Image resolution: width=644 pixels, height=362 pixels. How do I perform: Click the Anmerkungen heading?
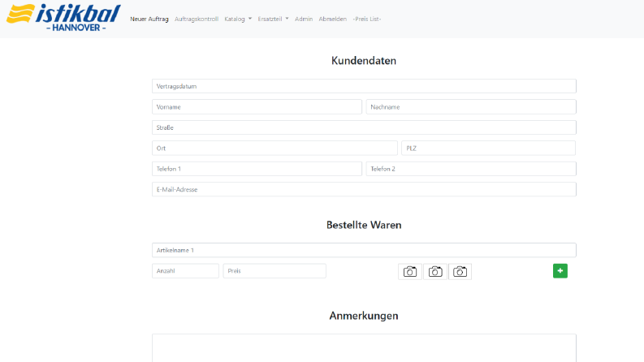point(364,316)
